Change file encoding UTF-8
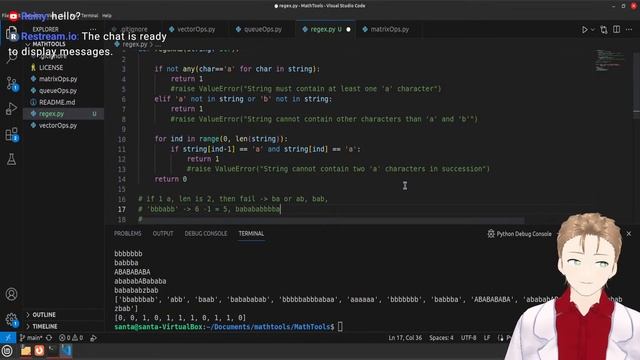The image size is (640, 360). click(x=468, y=338)
